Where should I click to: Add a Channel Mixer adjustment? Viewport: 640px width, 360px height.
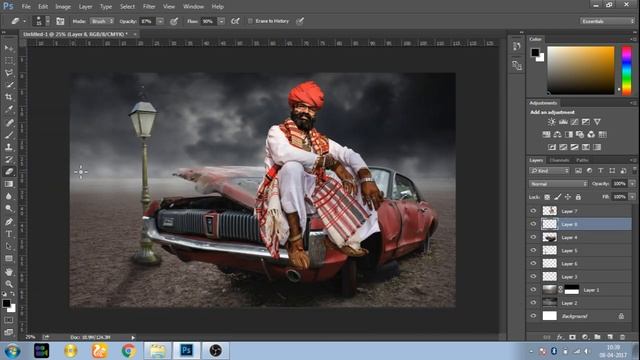click(x=591, y=134)
